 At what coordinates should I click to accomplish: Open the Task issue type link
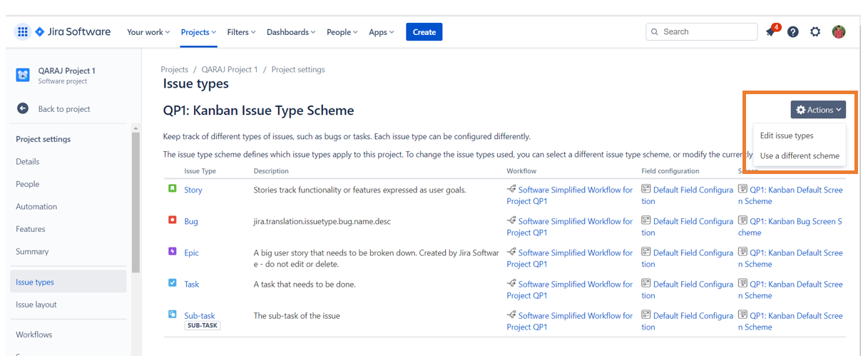point(192,285)
